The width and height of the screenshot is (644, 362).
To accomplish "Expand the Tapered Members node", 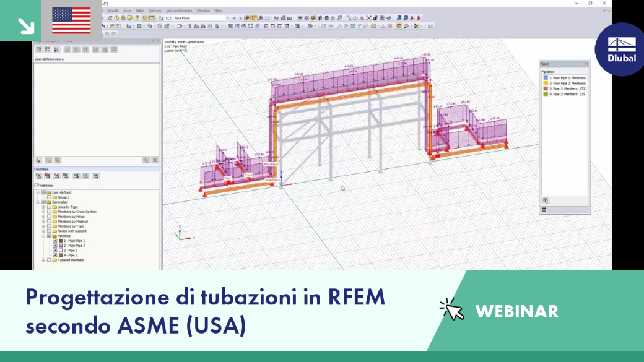I will point(43,261).
